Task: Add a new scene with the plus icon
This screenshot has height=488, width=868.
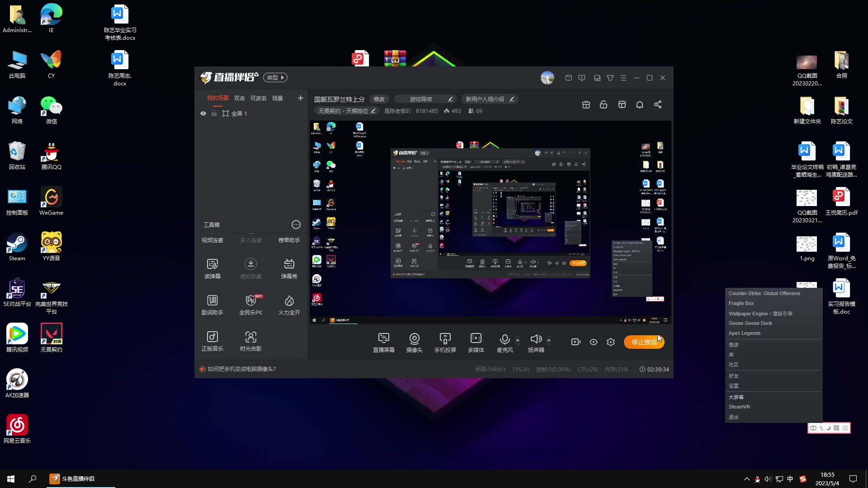Action: pos(300,98)
